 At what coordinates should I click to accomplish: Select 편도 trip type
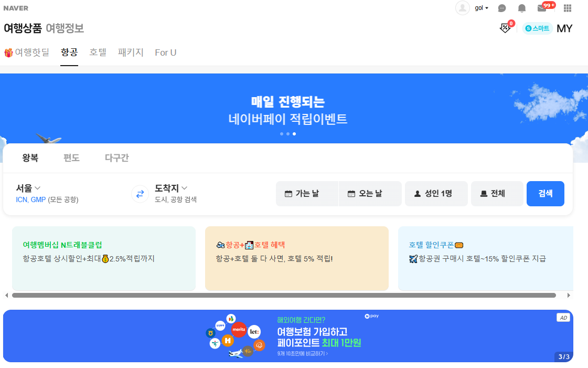pos(71,158)
